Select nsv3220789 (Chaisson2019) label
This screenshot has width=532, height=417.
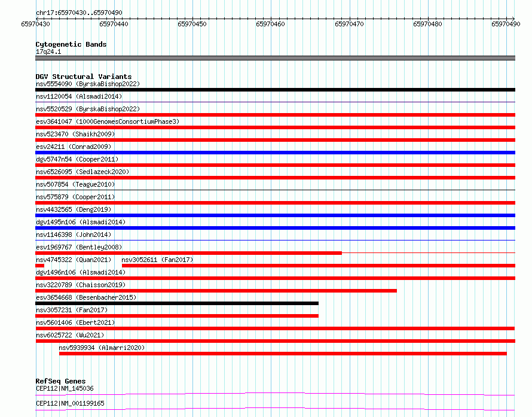81,285
